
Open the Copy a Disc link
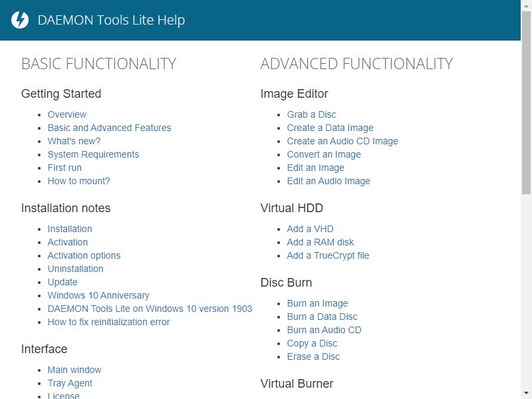click(x=312, y=343)
